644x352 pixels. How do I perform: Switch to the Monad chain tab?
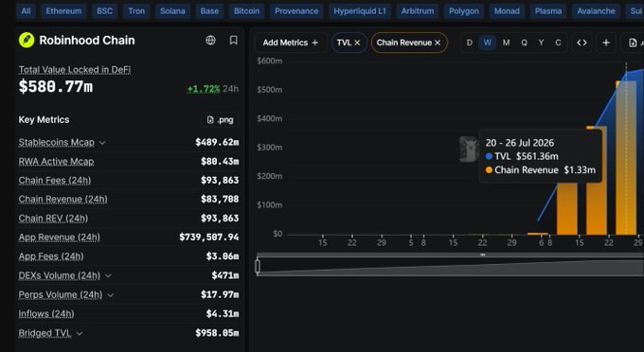(507, 11)
